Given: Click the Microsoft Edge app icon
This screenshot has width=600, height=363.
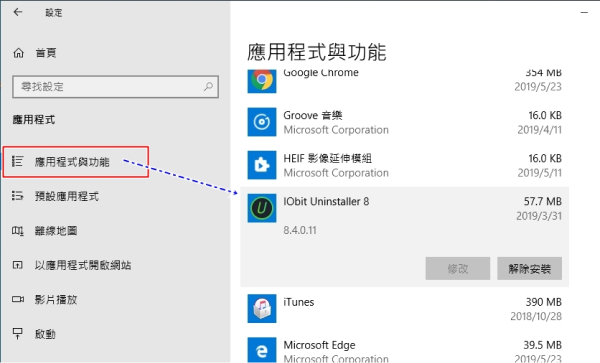Looking at the screenshot, I should pyautogui.click(x=262, y=350).
